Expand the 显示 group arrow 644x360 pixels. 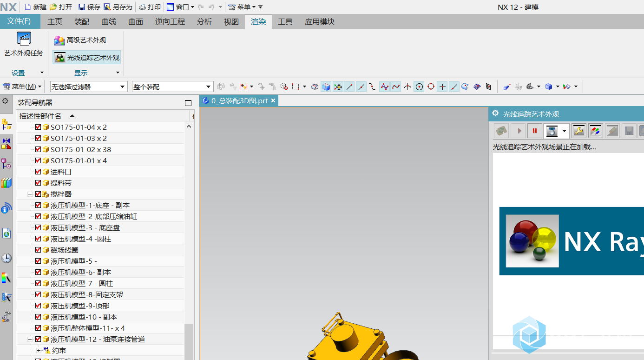tap(117, 73)
